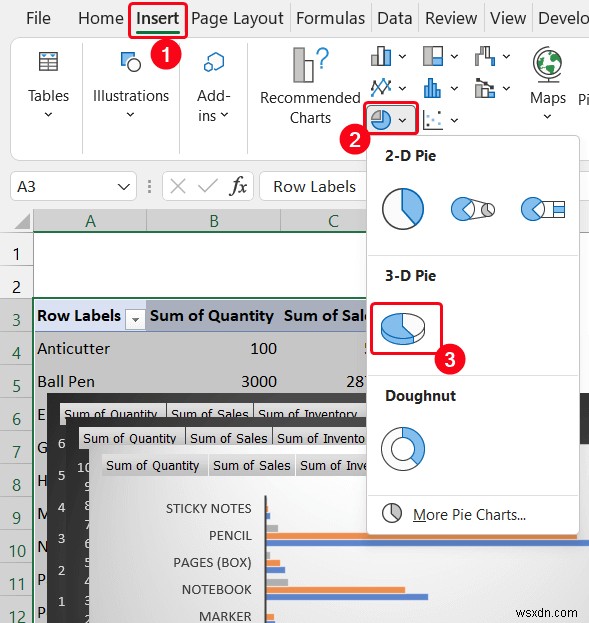Open the File tab
This screenshot has width=589, height=623.
38,18
